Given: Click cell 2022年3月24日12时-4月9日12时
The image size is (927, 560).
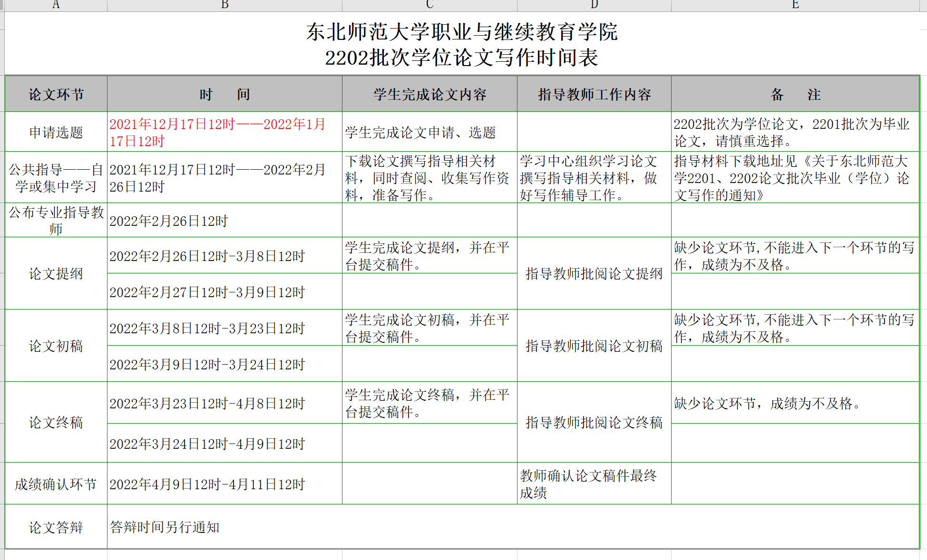Looking at the screenshot, I should coord(225,443).
